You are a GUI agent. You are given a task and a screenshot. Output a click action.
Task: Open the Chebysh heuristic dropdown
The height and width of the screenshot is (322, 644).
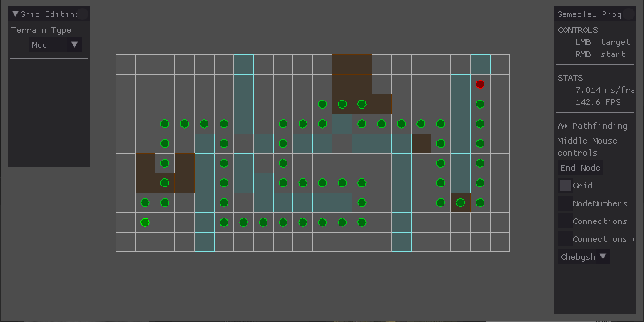pos(583,257)
